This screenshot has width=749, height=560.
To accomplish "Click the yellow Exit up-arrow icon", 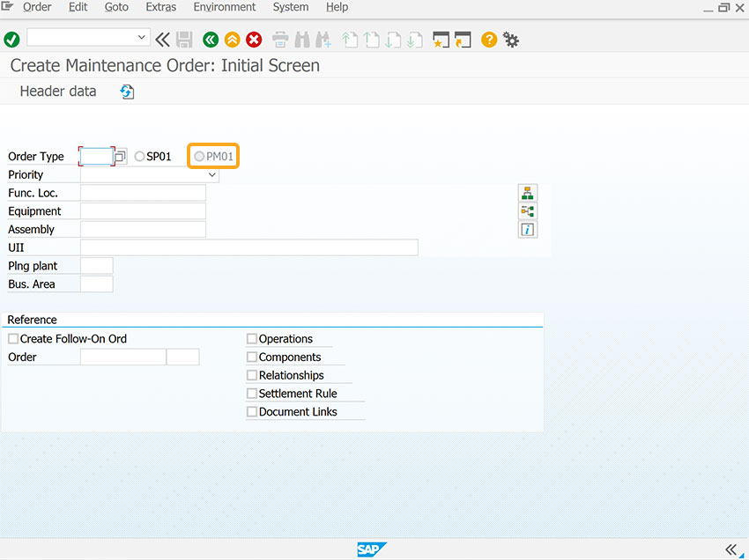I will coord(232,40).
